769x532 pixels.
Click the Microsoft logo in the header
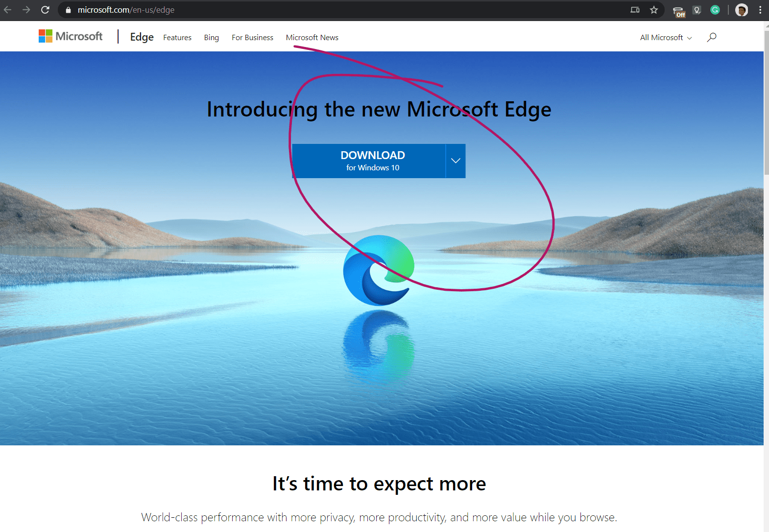71,36
